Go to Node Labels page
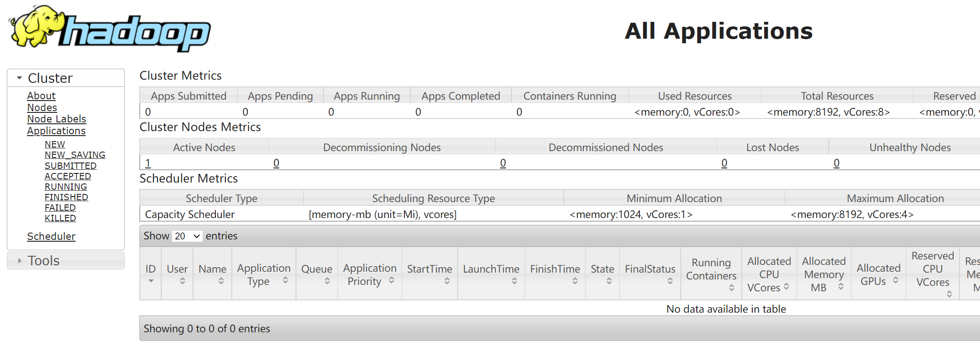The height and width of the screenshot is (355, 980). click(56, 119)
